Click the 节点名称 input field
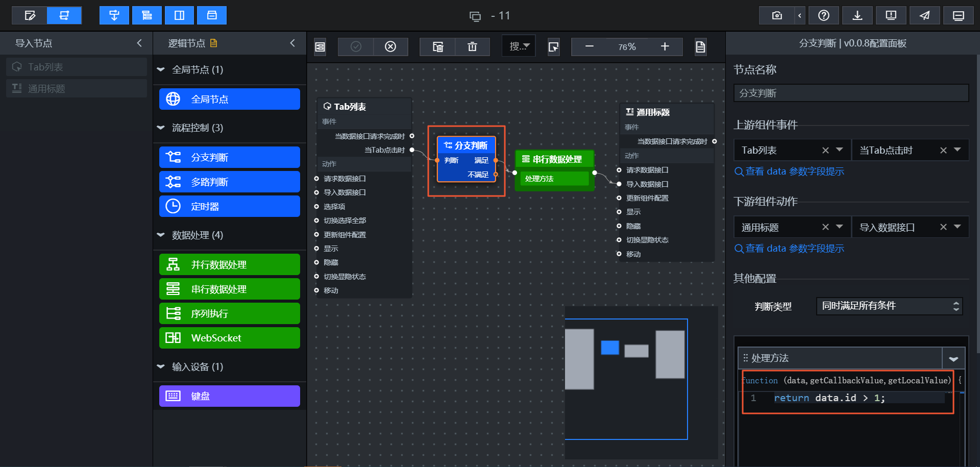Viewport: 980px width, 467px height. click(x=851, y=93)
